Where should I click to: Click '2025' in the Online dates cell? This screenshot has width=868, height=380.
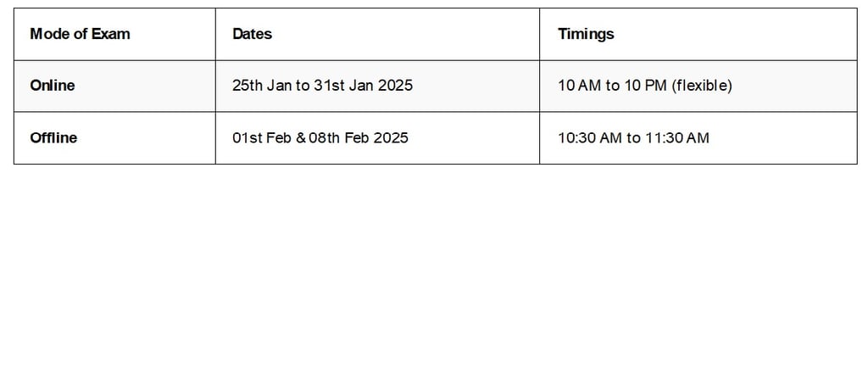[395, 86]
